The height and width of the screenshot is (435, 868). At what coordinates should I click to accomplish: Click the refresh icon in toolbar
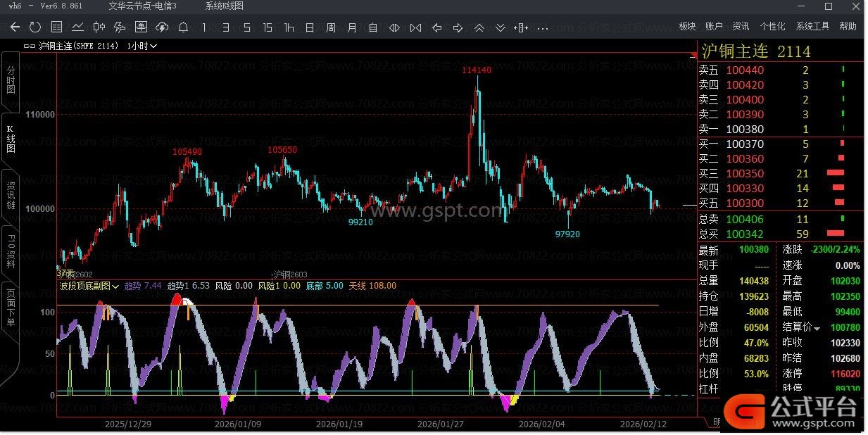35,27
